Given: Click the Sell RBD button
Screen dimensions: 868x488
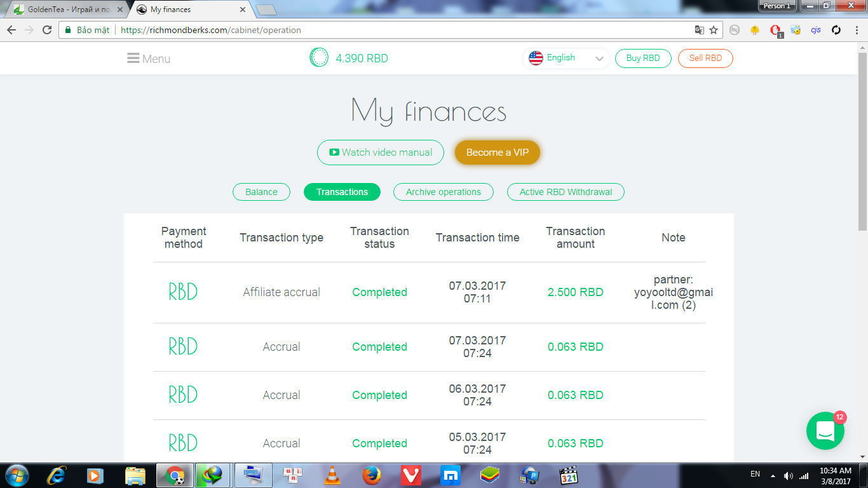Looking at the screenshot, I should click(x=705, y=58).
